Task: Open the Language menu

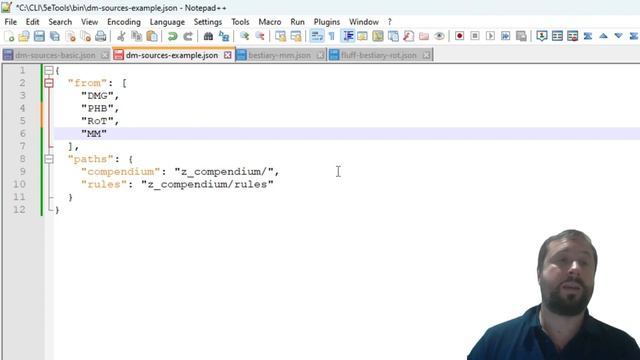Action: pos(167,22)
